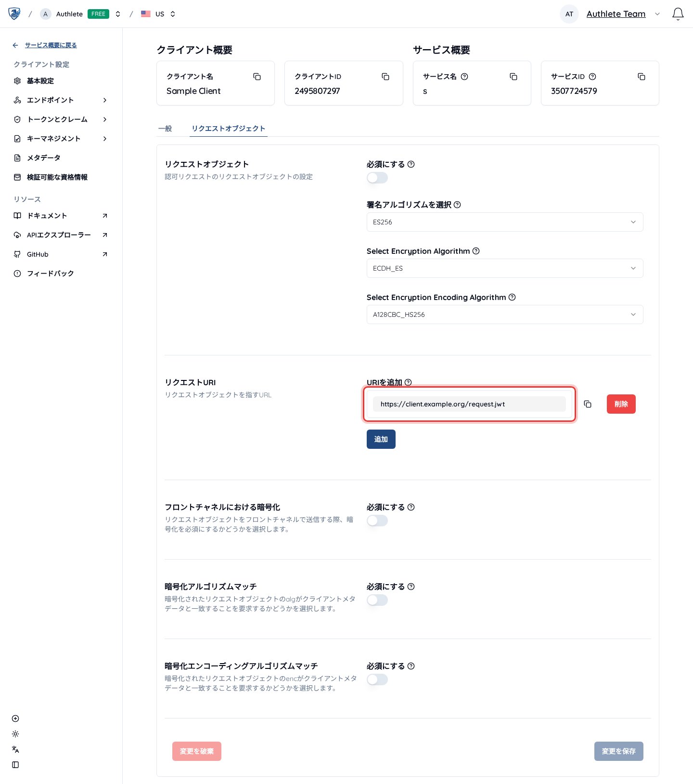The height and width of the screenshot is (784, 693).
Task: Collapse the sidebar panel icon
Action: (x=15, y=765)
